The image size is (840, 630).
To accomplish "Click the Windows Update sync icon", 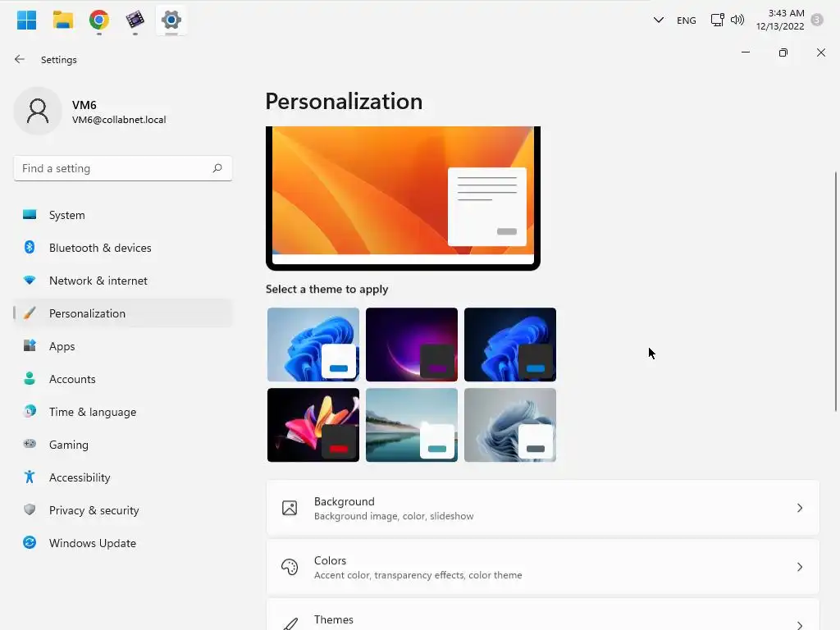I will pyautogui.click(x=30, y=543).
